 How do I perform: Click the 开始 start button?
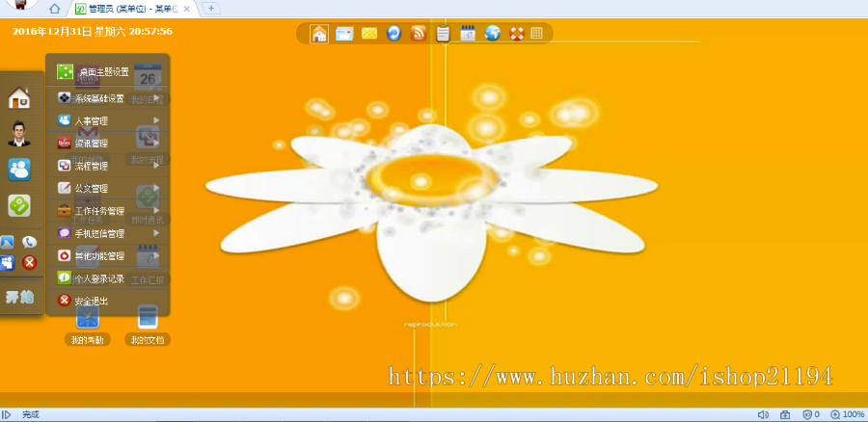point(19,297)
